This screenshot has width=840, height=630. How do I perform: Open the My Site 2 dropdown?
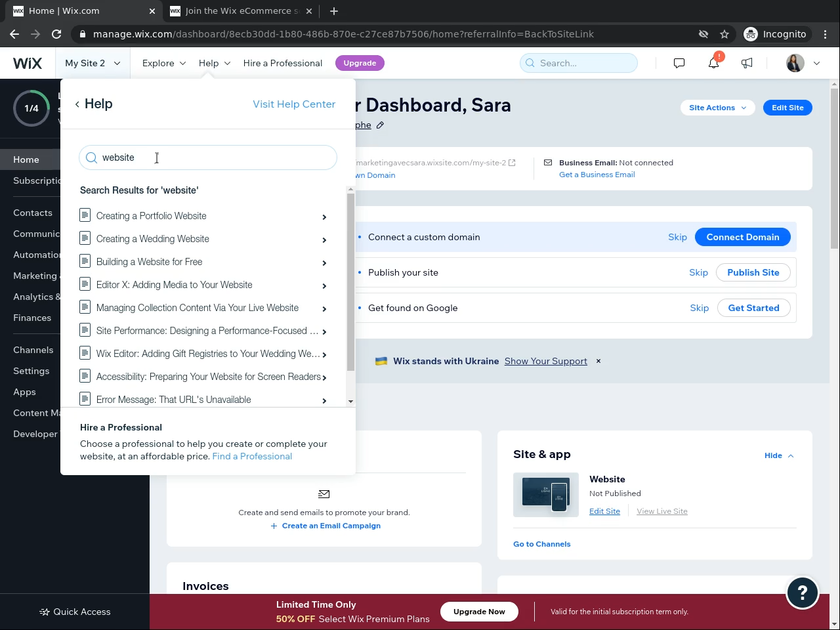pos(93,63)
